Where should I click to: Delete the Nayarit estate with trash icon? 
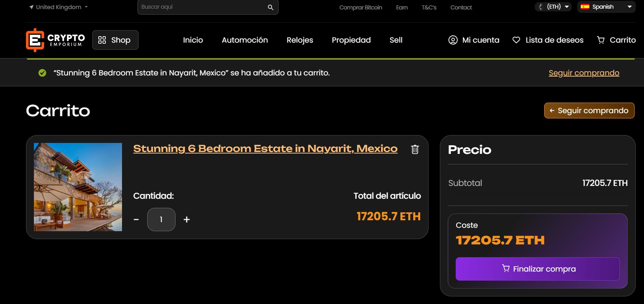(x=414, y=149)
